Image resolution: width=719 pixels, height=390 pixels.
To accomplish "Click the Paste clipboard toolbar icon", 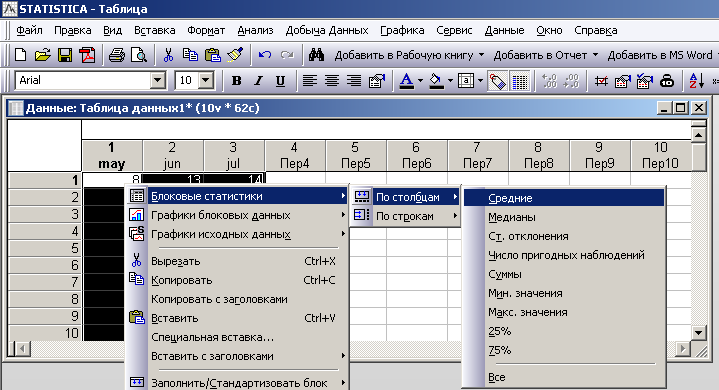I will point(212,55).
